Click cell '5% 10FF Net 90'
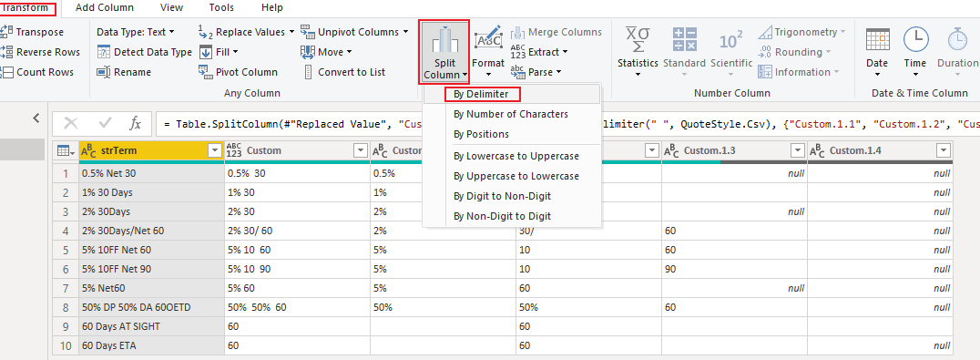980x360 pixels. pyautogui.click(x=152, y=270)
